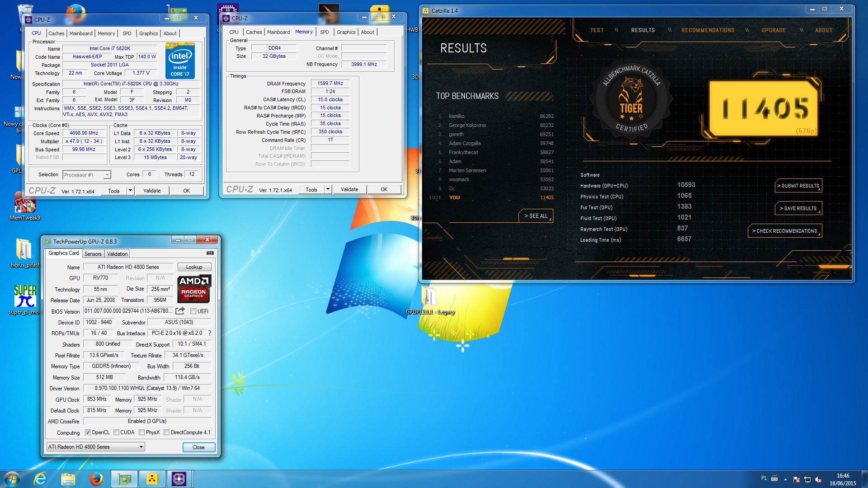Open RECOMMENDATIONS section in Catzilla
868x488 pixels.
pyautogui.click(x=708, y=30)
